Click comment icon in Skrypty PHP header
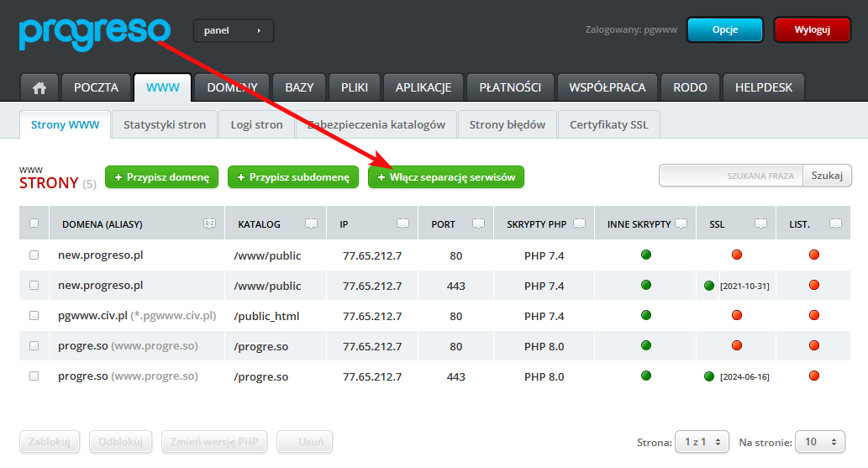The image size is (868, 468). [x=579, y=224]
